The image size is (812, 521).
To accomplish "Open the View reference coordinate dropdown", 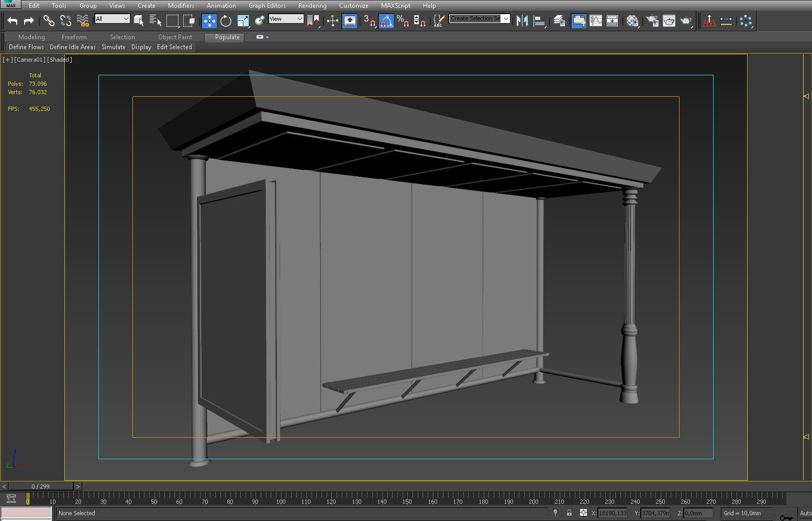I will (x=286, y=19).
